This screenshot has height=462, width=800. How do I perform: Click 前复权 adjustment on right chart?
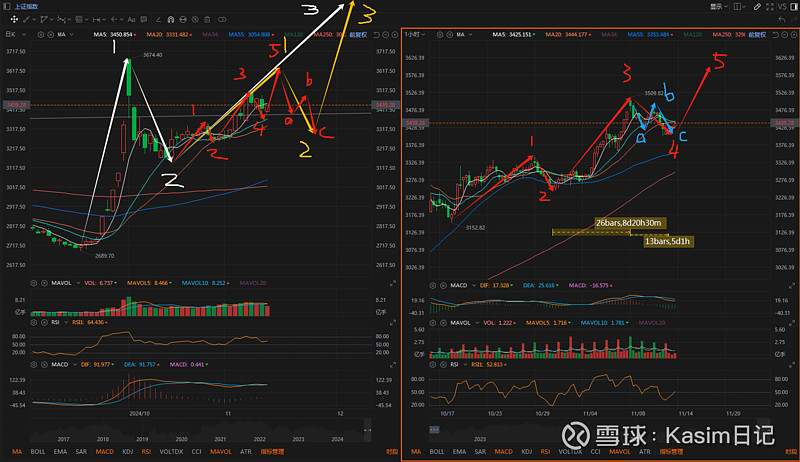click(757, 35)
